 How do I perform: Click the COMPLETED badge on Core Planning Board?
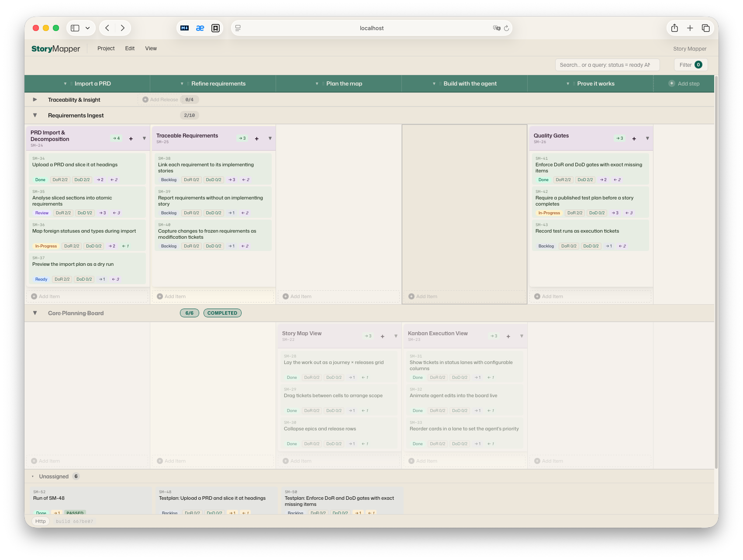[x=222, y=313]
